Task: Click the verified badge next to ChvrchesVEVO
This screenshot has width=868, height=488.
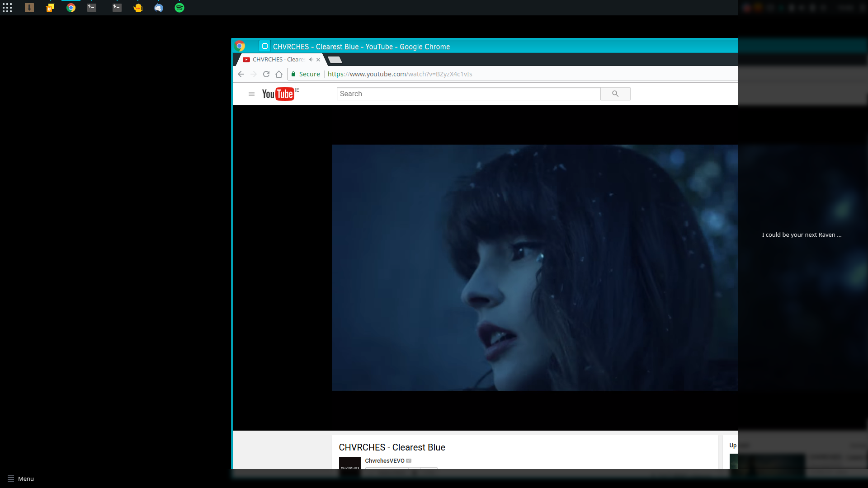Action: (409, 460)
